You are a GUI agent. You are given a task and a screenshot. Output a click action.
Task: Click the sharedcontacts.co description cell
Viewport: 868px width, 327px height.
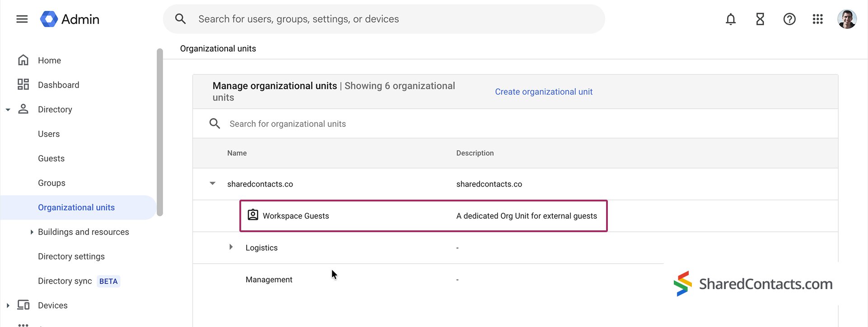(x=489, y=184)
